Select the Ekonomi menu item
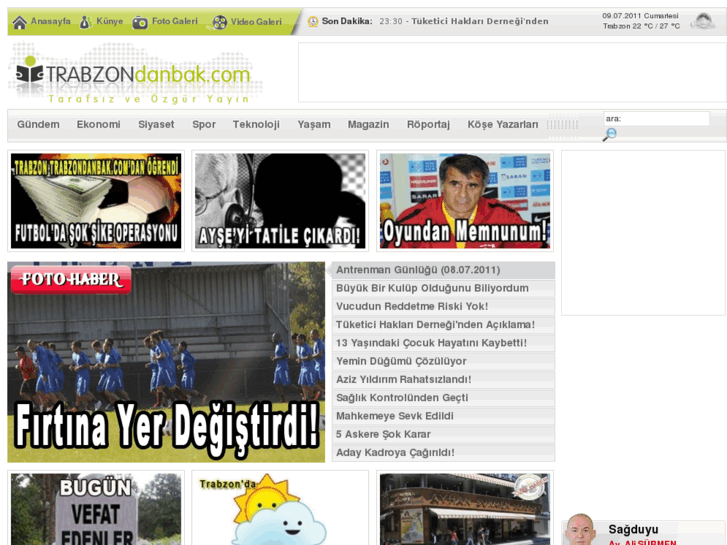727x545 pixels. (98, 124)
